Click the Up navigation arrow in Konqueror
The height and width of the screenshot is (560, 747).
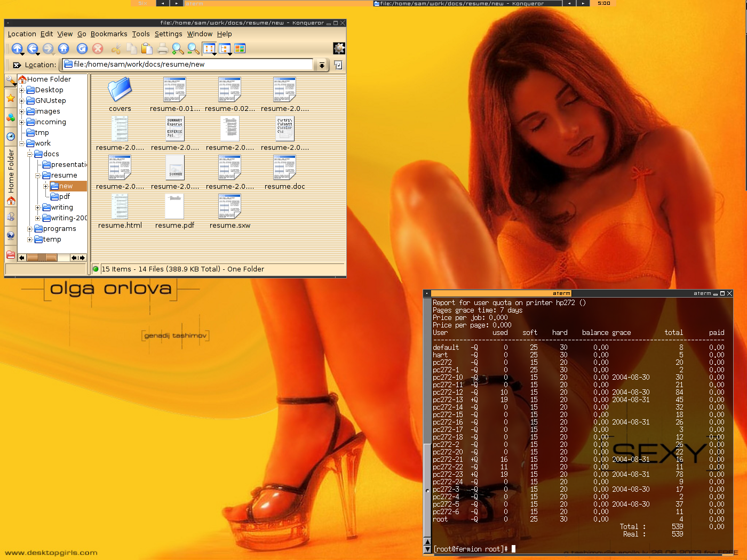(x=17, y=49)
